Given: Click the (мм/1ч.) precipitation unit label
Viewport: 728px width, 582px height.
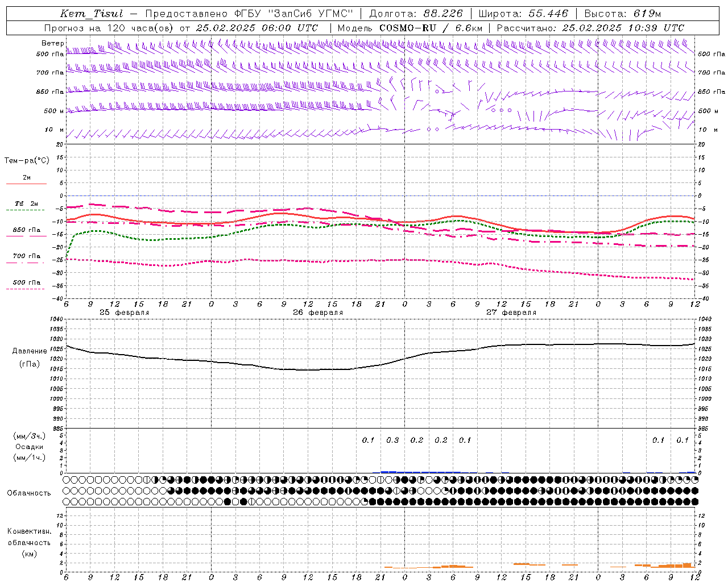Looking at the screenshot, I should (x=30, y=458).
